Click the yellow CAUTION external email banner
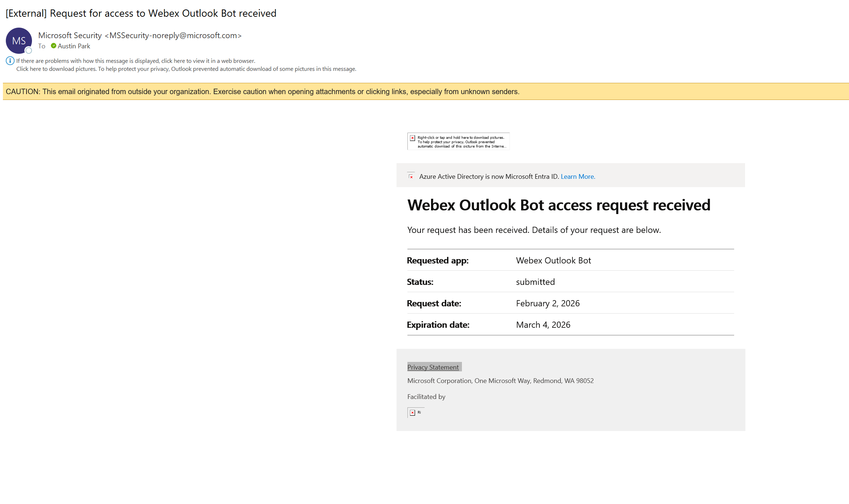The image size is (849, 504). point(426,92)
